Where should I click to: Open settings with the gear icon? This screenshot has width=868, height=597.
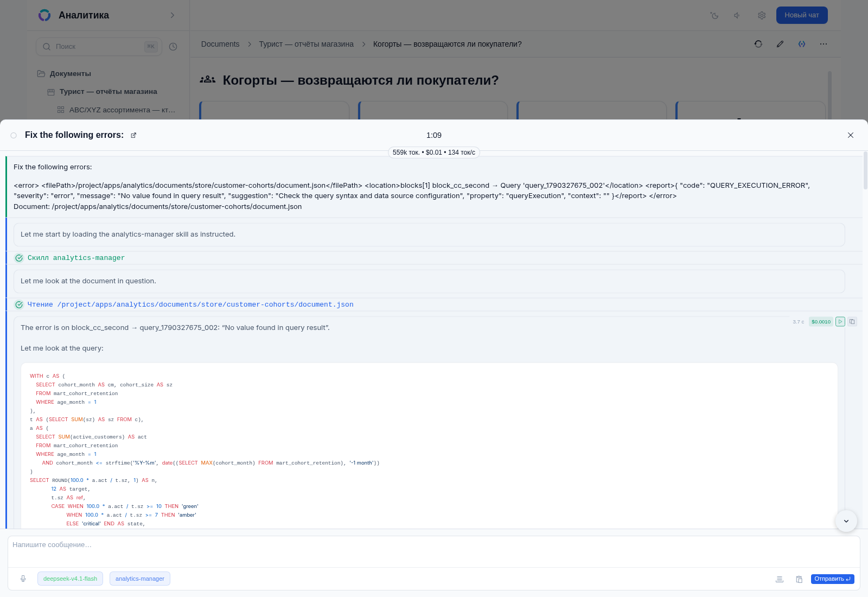(x=762, y=15)
